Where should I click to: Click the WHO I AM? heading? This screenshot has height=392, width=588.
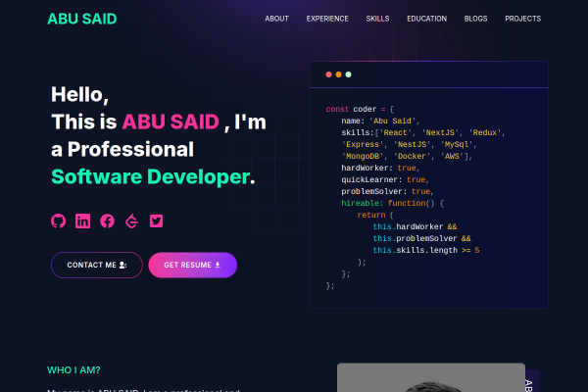pos(73,370)
